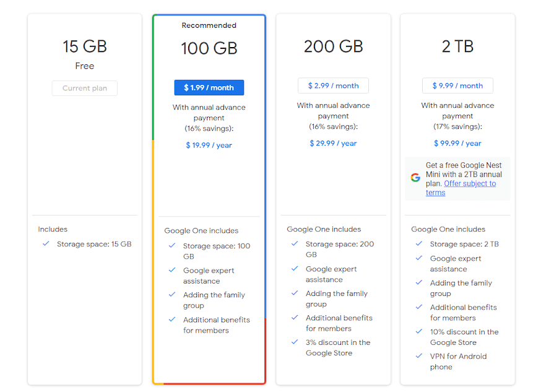Select the $9.99 / month 2 TB plan

pos(457,85)
